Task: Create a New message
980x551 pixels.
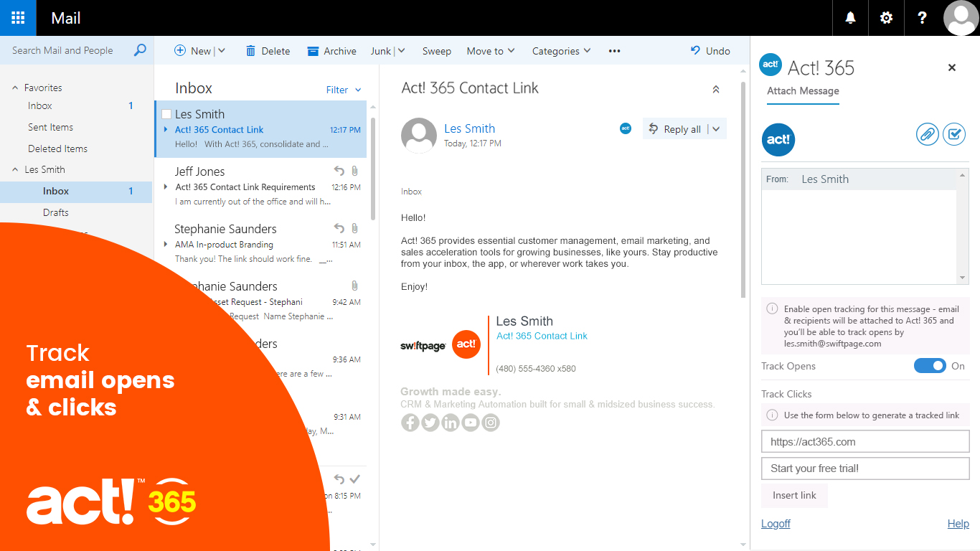Action: pos(193,51)
